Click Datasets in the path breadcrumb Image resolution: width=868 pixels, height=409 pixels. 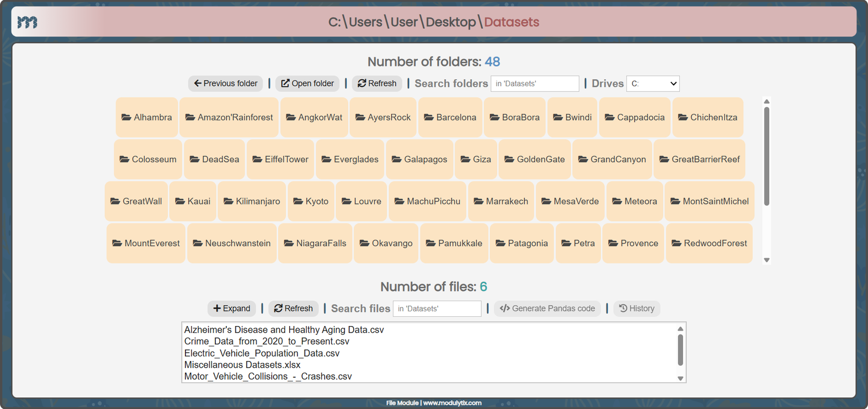[x=512, y=22]
